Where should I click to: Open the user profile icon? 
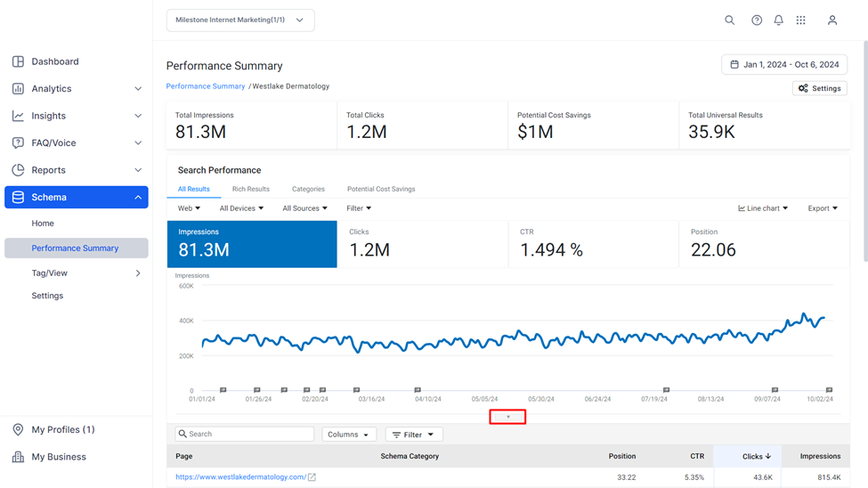[832, 20]
